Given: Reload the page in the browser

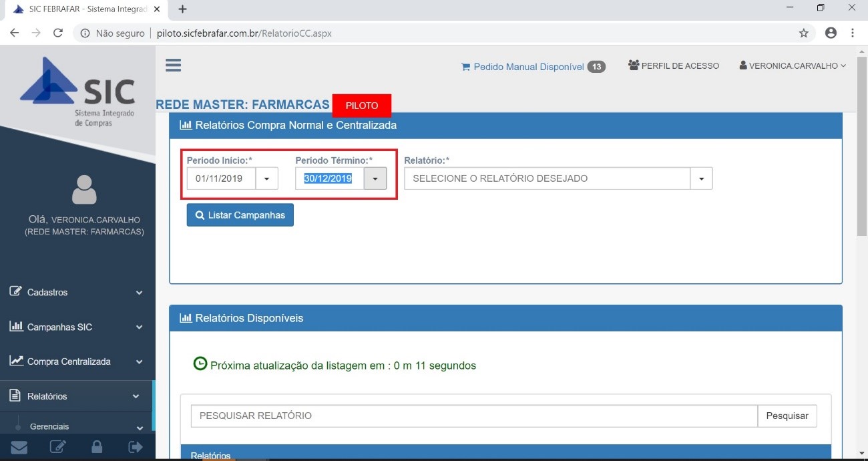Looking at the screenshot, I should click(58, 33).
